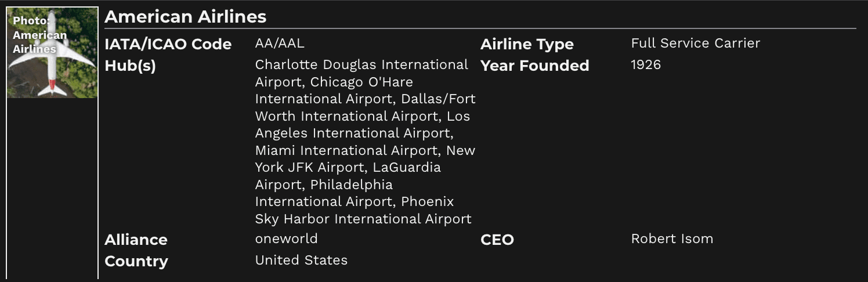Screen dimensions: 868x282
Task: Click the American Airlines heading title
Action: pos(186,17)
